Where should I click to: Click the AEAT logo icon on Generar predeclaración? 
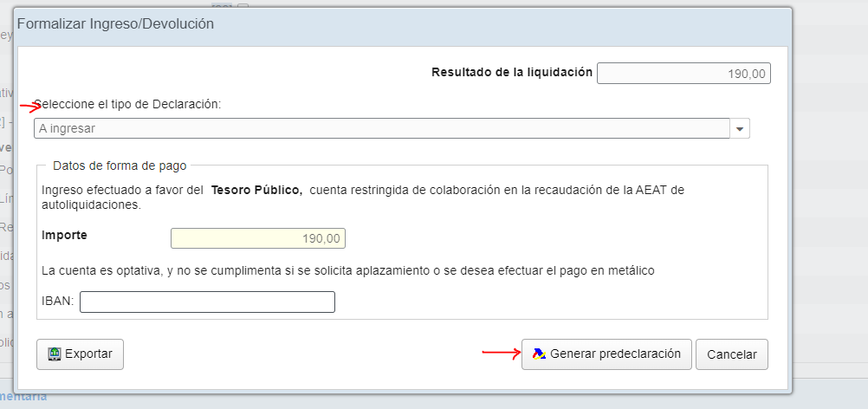click(x=539, y=354)
